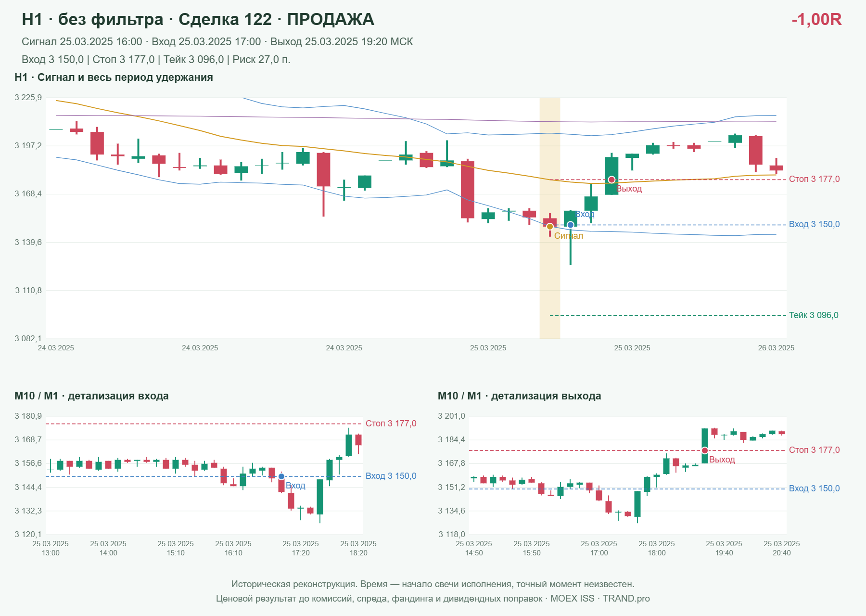Viewport: 866px width, 616px height.
Task: Click the 'Стоп 3 177,0' label on the H1 chart
Action: click(814, 179)
